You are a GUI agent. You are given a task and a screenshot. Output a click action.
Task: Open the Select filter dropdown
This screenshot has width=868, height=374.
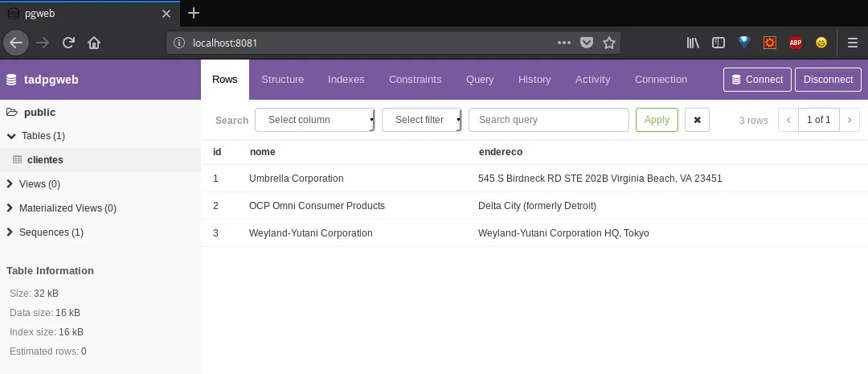422,120
